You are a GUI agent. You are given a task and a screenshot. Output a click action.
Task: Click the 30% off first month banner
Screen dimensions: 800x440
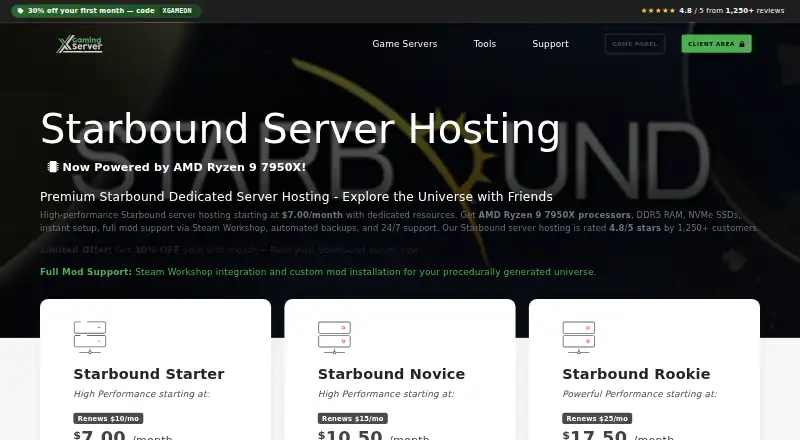pos(106,11)
